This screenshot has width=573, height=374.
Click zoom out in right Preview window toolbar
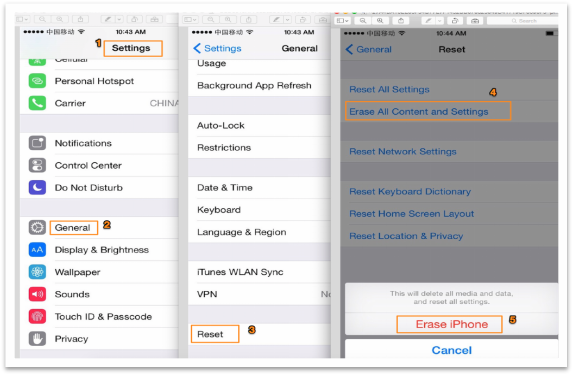click(363, 21)
